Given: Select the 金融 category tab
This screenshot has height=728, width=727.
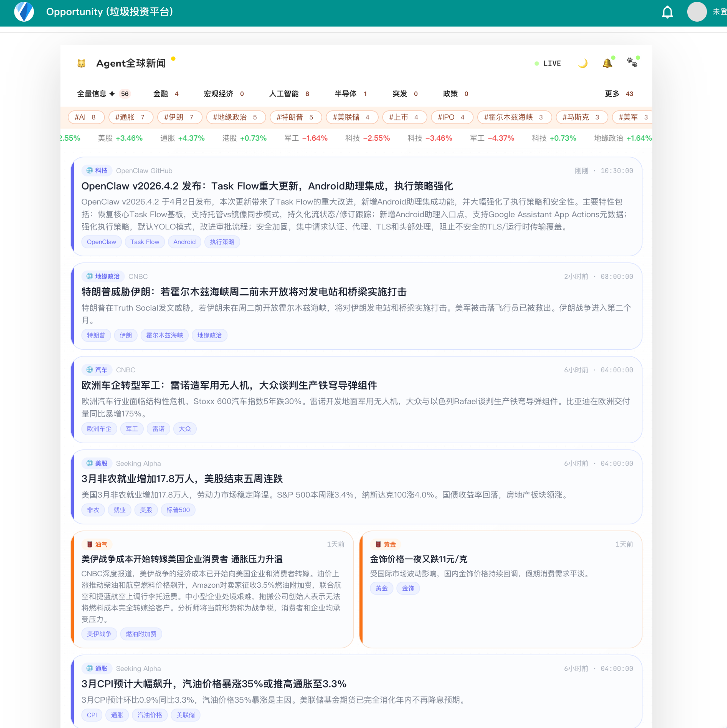Looking at the screenshot, I should (x=166, y=94).
